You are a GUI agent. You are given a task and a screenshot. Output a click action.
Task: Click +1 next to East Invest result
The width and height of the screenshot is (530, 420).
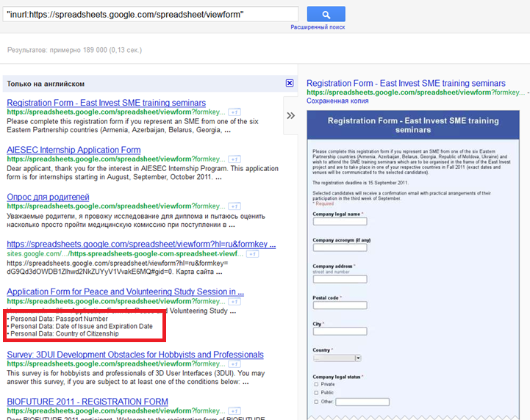pos(234,112)
